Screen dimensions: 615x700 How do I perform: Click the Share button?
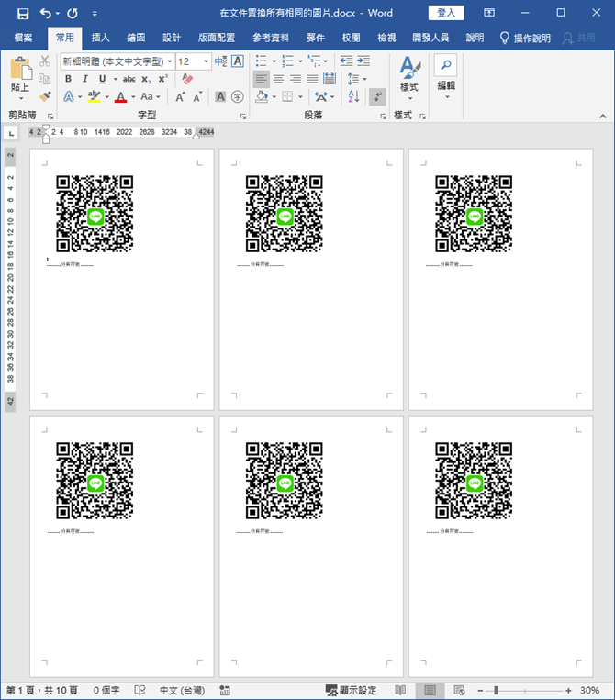[x=579, y=38]
